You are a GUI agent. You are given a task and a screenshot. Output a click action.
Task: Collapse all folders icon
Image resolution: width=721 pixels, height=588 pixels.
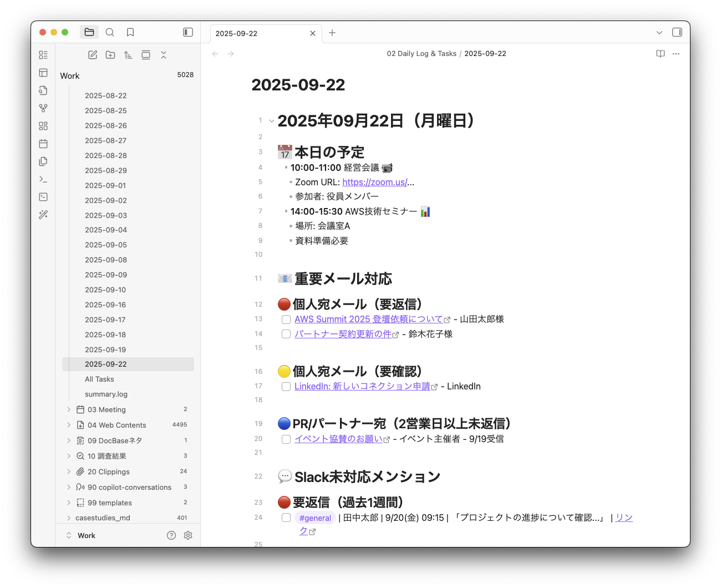tap(164, 55)
